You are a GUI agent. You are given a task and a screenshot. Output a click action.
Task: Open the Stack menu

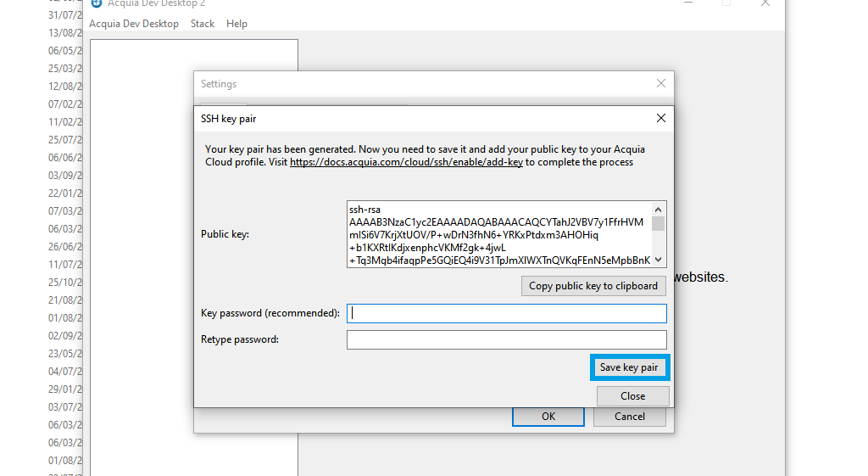(203, 24)
